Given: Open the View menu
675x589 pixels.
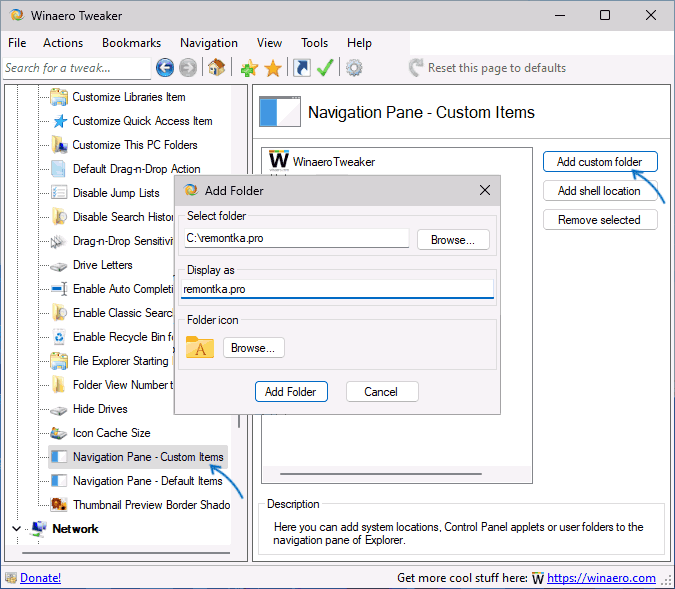Looking at the screenshot, I should click(269, 43).
